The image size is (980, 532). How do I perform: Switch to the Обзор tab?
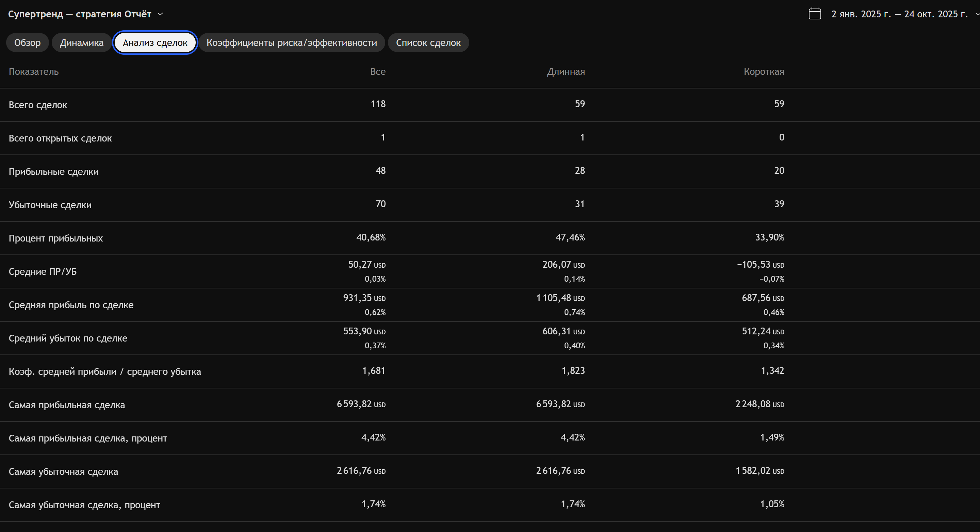(x=27, y=43)
